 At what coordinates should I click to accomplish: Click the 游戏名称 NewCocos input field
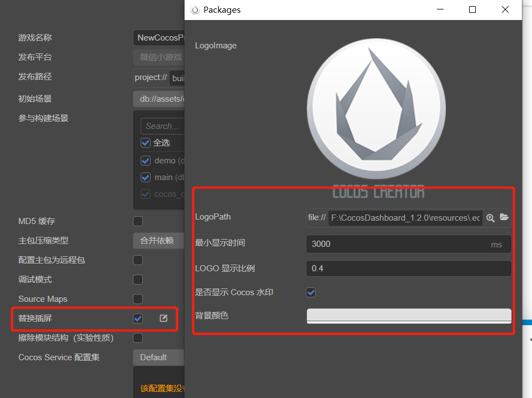click(159, 38)
